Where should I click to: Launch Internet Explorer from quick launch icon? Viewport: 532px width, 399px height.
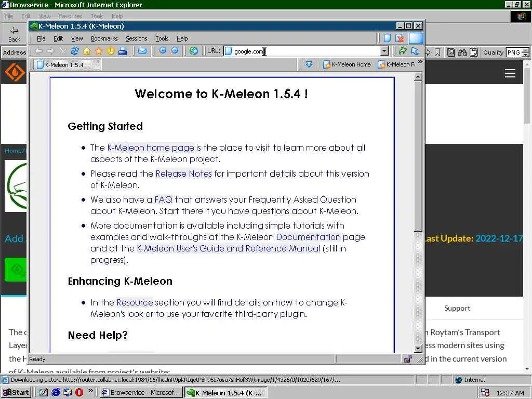tap(56, 392)
